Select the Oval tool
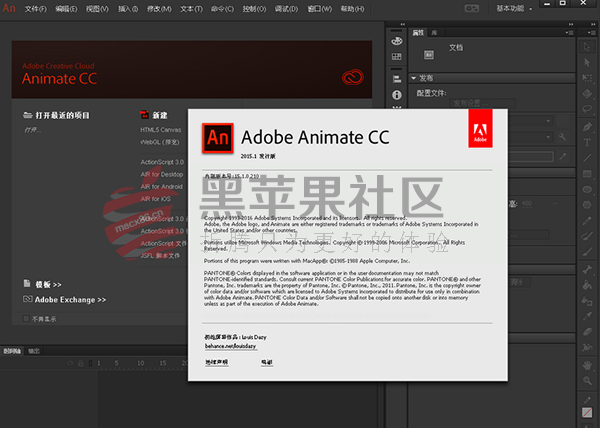This screenshot has height=428, width=600. tap(587, 189)
